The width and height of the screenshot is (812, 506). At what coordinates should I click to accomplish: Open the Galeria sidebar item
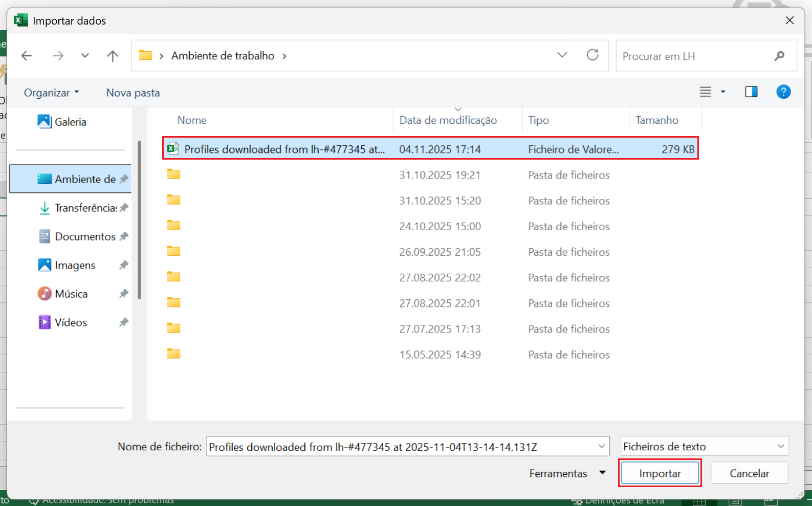(x=70, y=122)
